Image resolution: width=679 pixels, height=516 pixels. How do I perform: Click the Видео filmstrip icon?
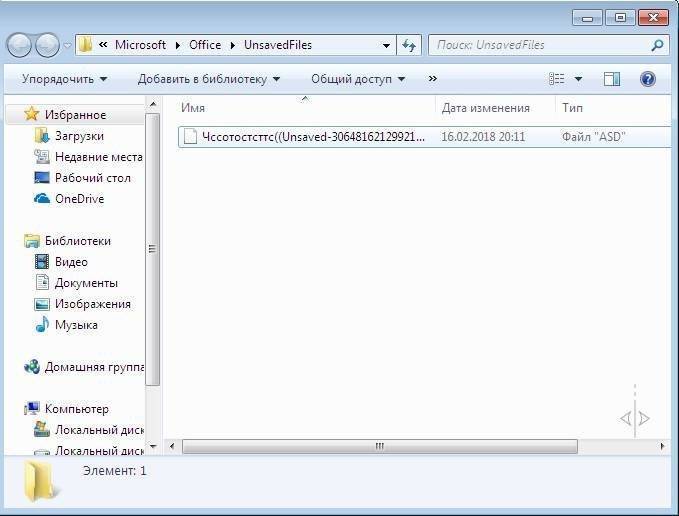coord(42,261)
